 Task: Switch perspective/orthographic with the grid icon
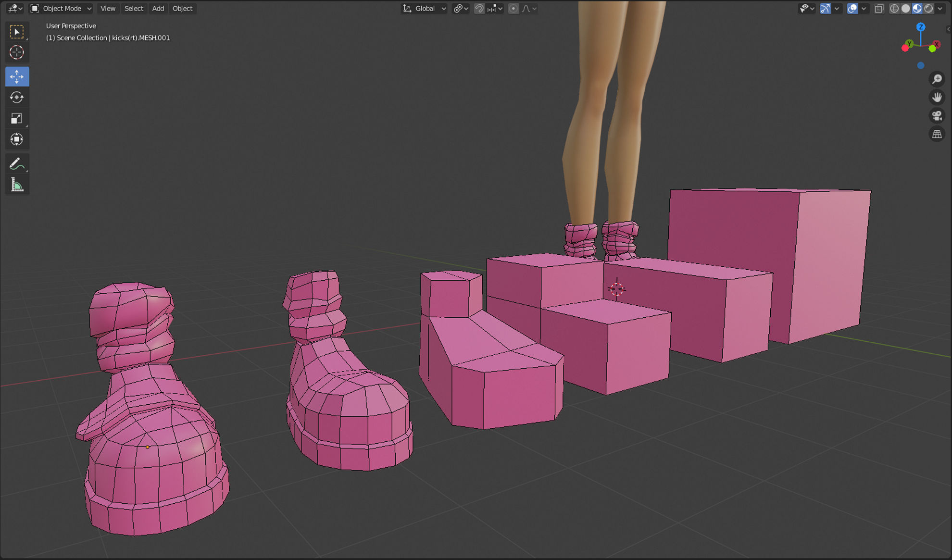(937, 135)
